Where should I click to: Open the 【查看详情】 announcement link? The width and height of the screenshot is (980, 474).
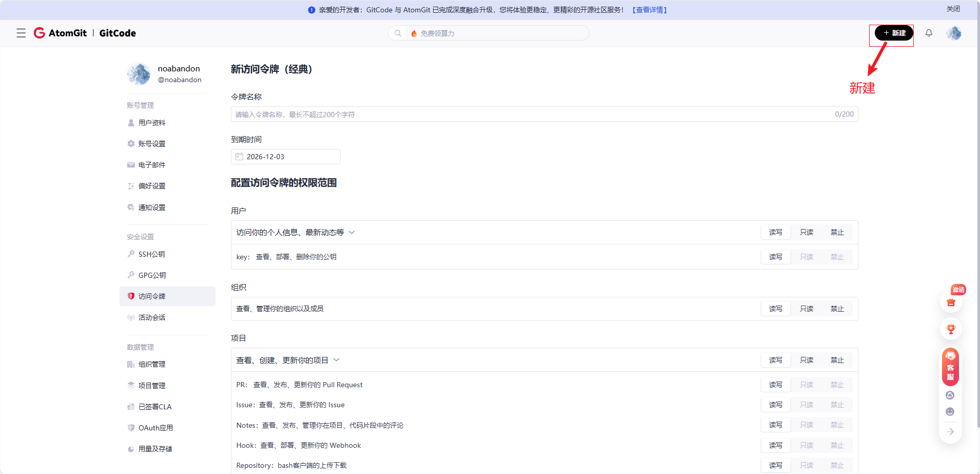click(x=649, y=10)
